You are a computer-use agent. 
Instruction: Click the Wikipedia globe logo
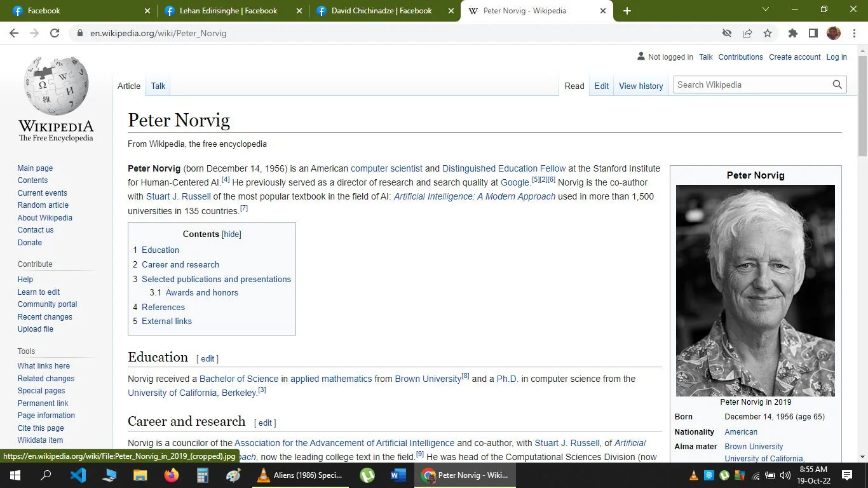[x=56, y=87]
